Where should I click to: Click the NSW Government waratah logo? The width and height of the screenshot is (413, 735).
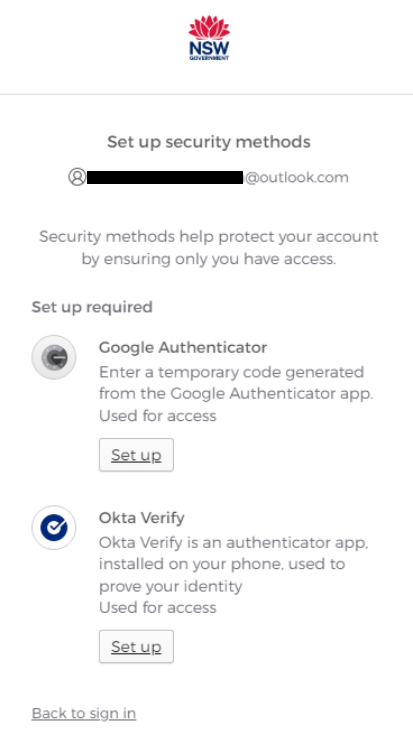tap(209, 38)
